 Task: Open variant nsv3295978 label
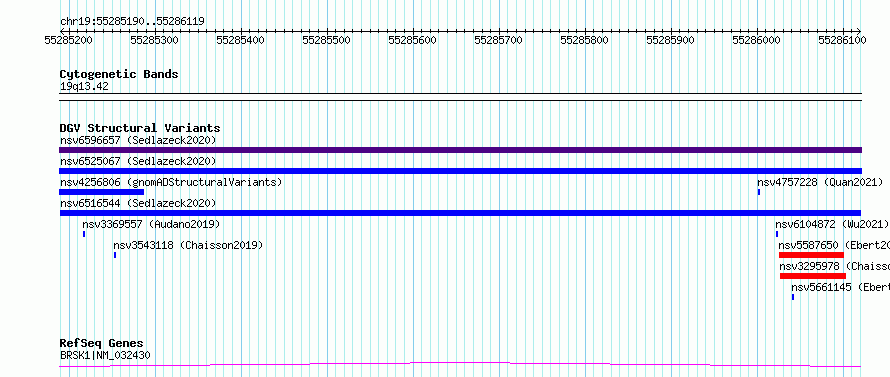[834, 266]
